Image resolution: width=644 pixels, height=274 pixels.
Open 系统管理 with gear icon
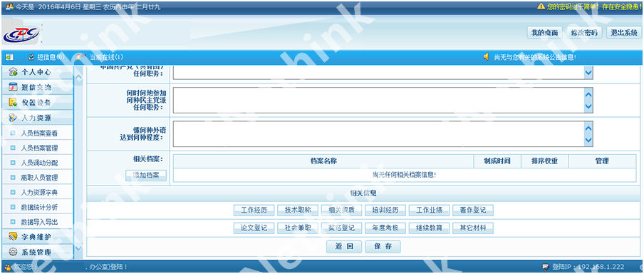37,252
